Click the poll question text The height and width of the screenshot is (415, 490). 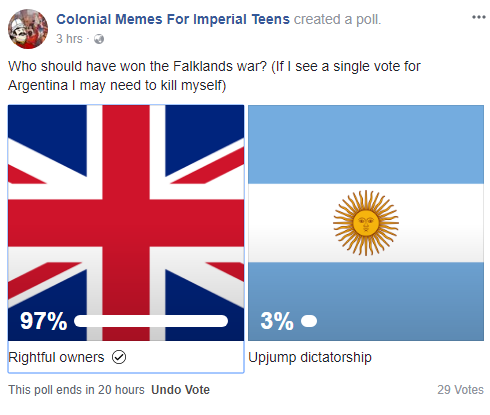pyautogui.click(x=214, y=76)
